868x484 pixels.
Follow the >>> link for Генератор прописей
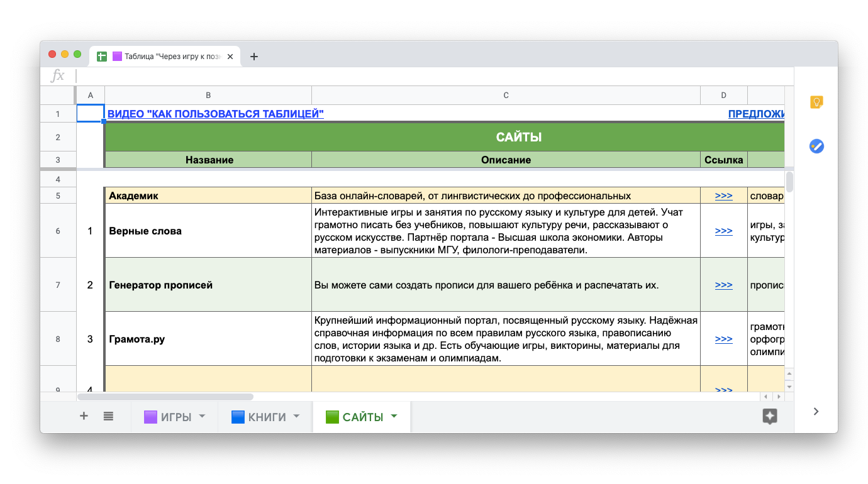point(724,285)
